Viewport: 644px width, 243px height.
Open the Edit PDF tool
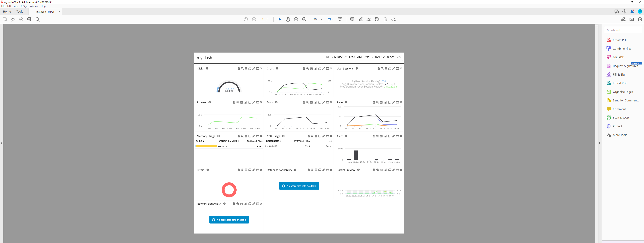618,57
